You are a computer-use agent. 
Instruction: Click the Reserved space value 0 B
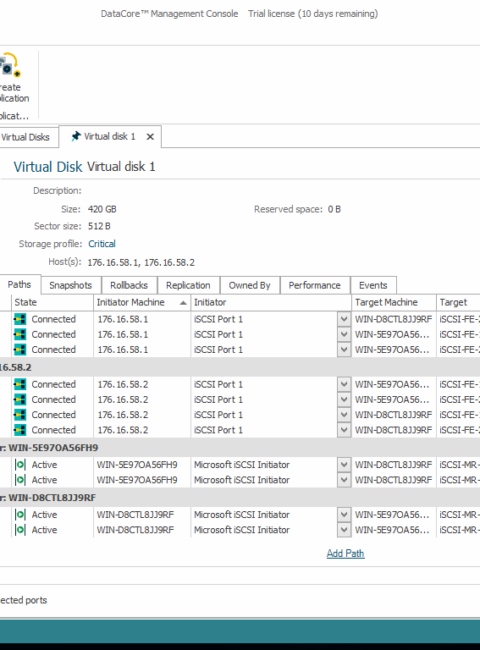[334, 209]
